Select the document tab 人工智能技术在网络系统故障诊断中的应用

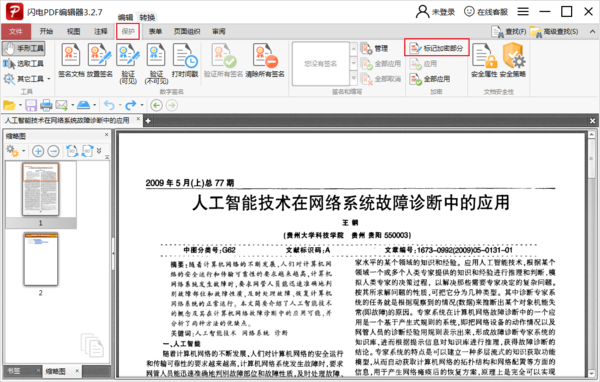[67, 121]
